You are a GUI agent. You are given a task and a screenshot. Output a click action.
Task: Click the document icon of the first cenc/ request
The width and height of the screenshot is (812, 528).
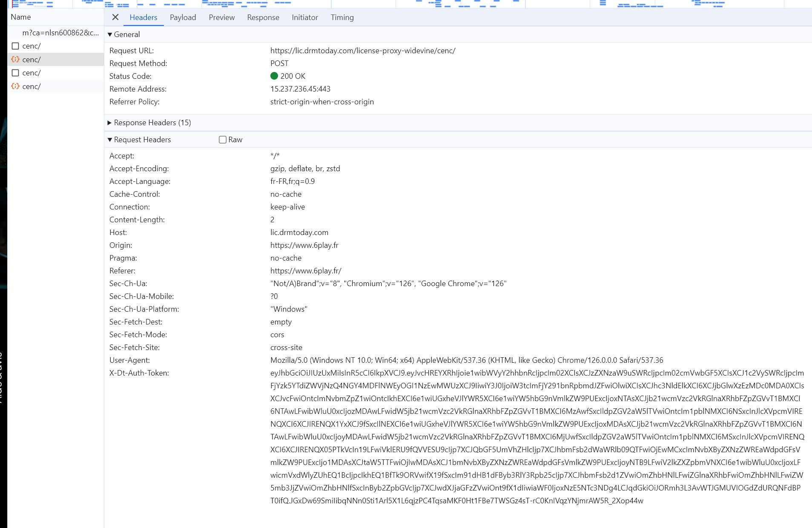[x=16, y=46]
